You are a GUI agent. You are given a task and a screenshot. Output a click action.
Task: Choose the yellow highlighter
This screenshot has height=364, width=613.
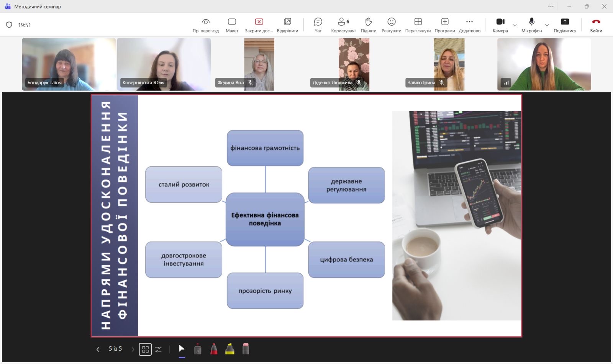pyautogui.click(x=230, y=349)
